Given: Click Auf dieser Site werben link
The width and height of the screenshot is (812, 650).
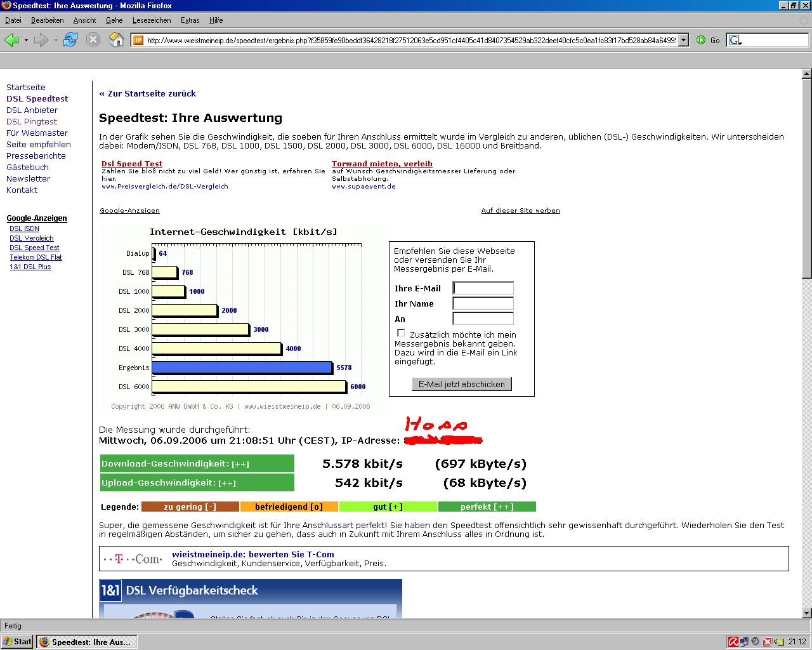Looking at the screenshot, I should click(x=520, y=210).
